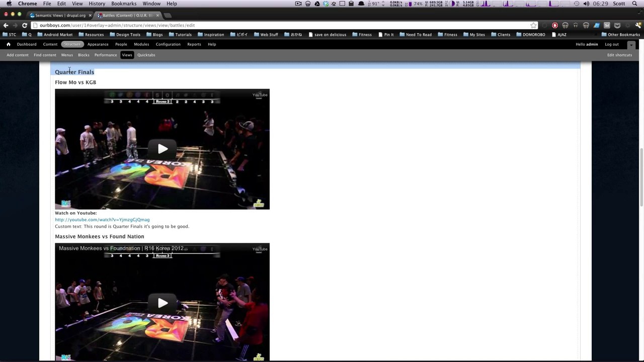Open the Need To Read bookmarks folder

416,35
